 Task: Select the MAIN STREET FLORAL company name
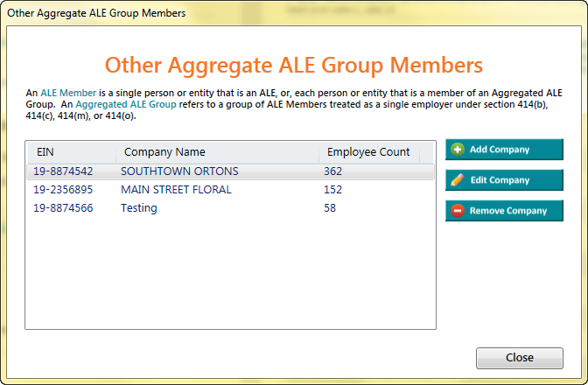pyautogui.click(x=176, y=190)
